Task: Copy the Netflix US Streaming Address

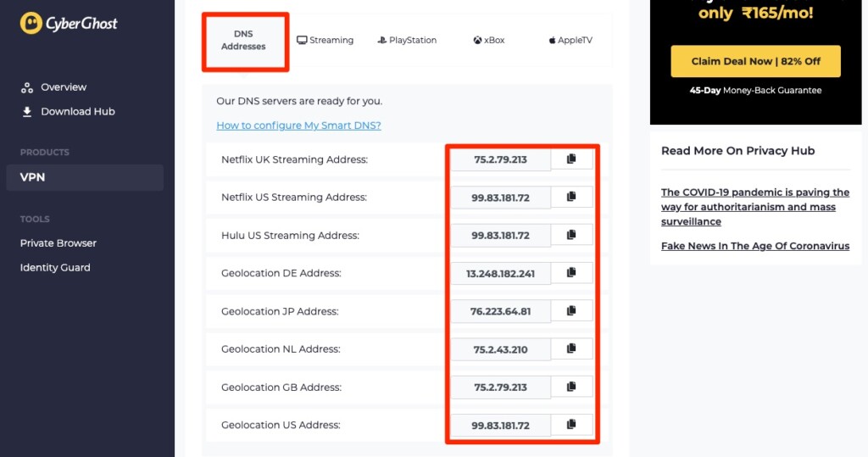Action: point(571,197)
